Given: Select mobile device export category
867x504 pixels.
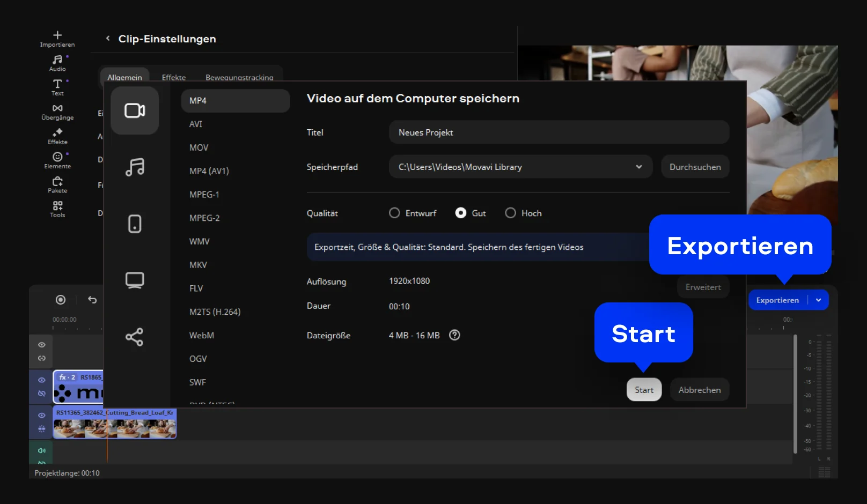Looking at the screenshot, I should pyautogui.click(x=135, y=224).
